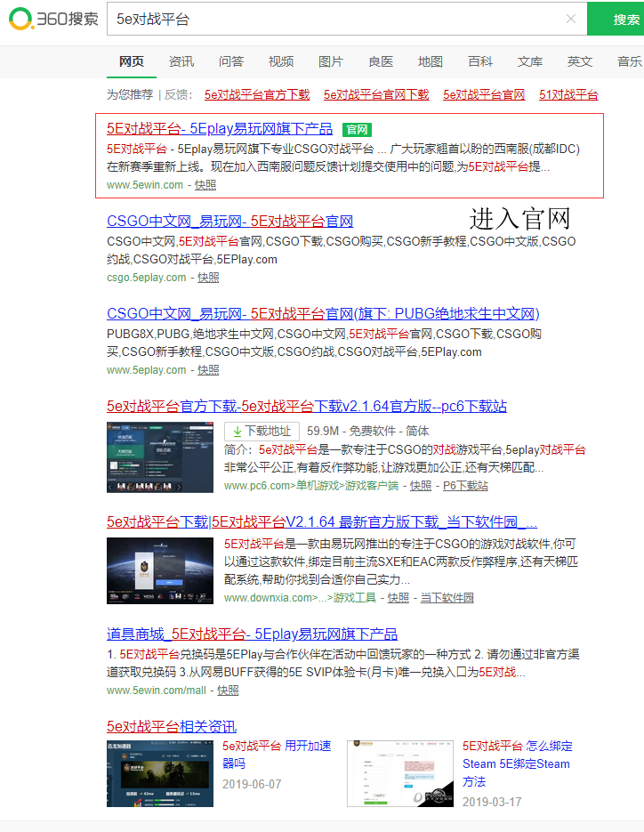This screenshot has height=832, width=644.
Task: Open the 音乐 tab
Action: [x=630, y=61]
